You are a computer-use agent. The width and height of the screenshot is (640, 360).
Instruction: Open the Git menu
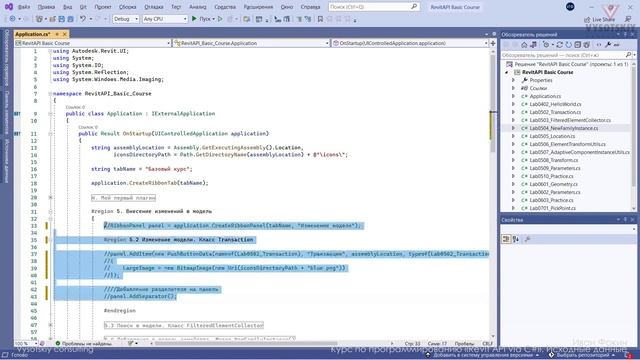click(83, 7)
